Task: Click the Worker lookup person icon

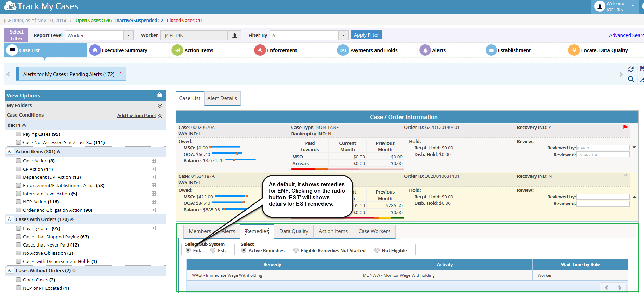Action: pyautogui.click(x=235, y=36)
